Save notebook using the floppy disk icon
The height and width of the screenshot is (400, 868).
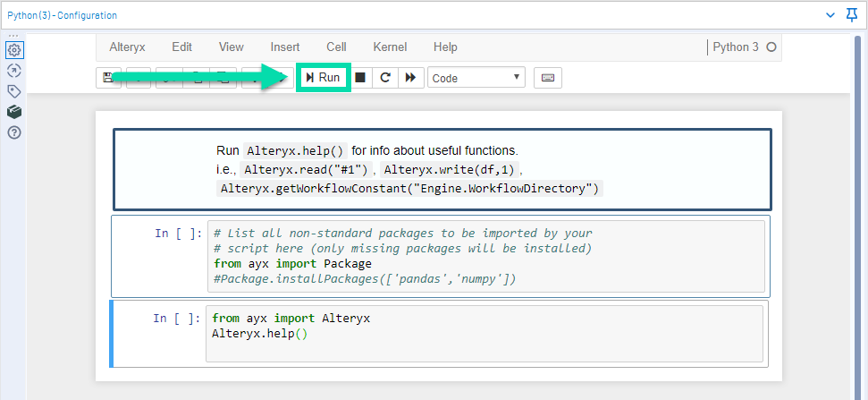(108, 78)
